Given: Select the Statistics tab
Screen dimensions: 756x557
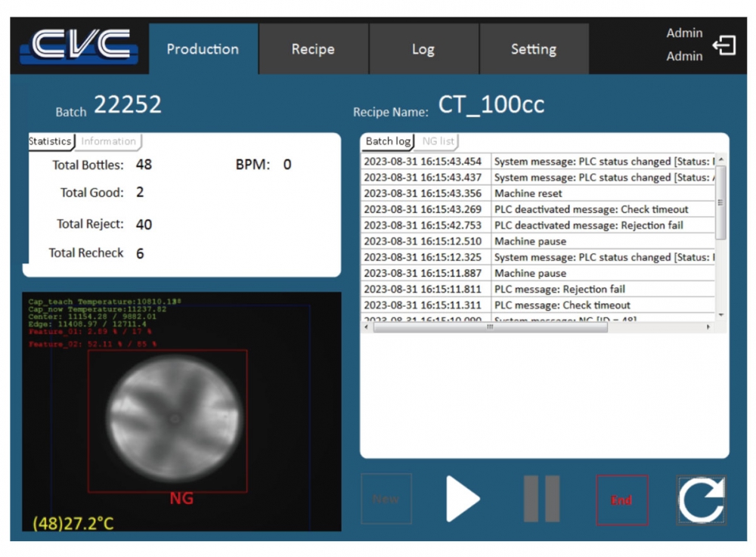Looking at the screenshot, I should [50, 141].
